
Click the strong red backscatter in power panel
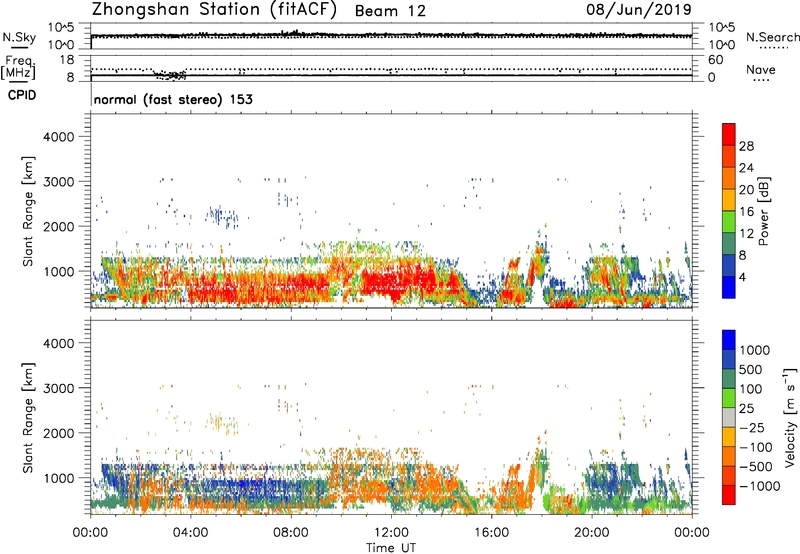(398, 283)
